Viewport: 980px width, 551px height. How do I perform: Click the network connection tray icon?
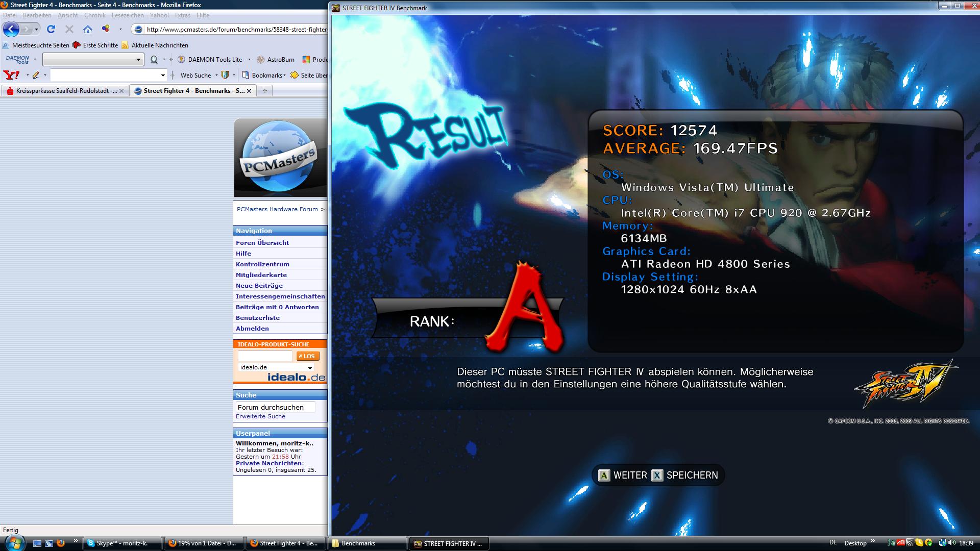pos(942,543)
